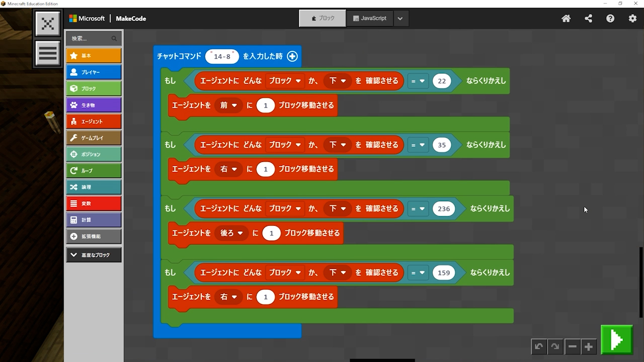
Task: Click the green run program arrow button
Action: 616,340
